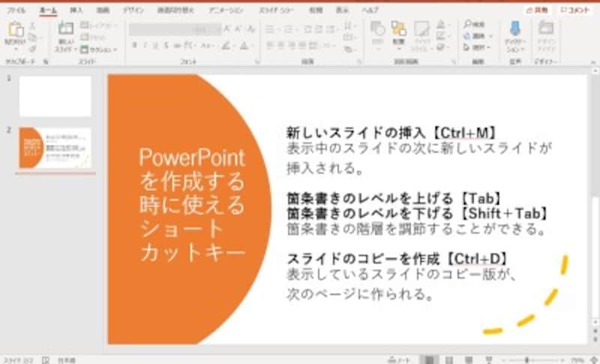Open the font name combo box
This screenshot has width=600, height=364.
point(163,29)
